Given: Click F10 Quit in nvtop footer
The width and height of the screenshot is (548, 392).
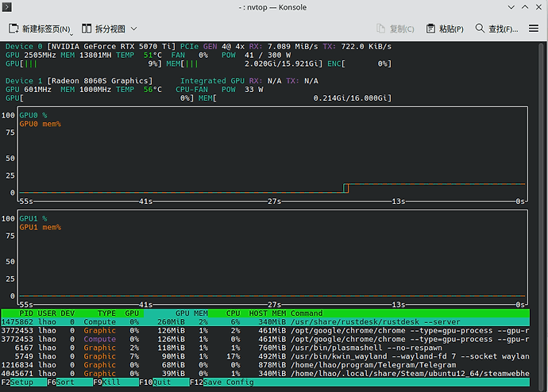Looking at the screenshot, I should click(x=164, y=382).
